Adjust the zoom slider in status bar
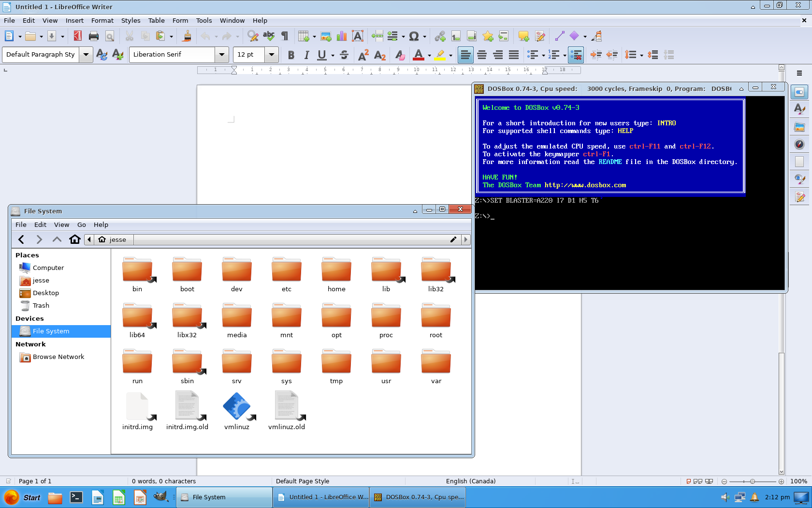The height and width of the screenshot is (508, 812). click(x=753, y=481)
